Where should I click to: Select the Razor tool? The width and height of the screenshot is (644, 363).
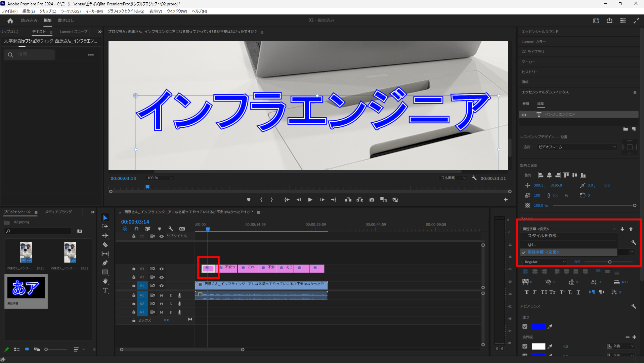click(105, 245)
